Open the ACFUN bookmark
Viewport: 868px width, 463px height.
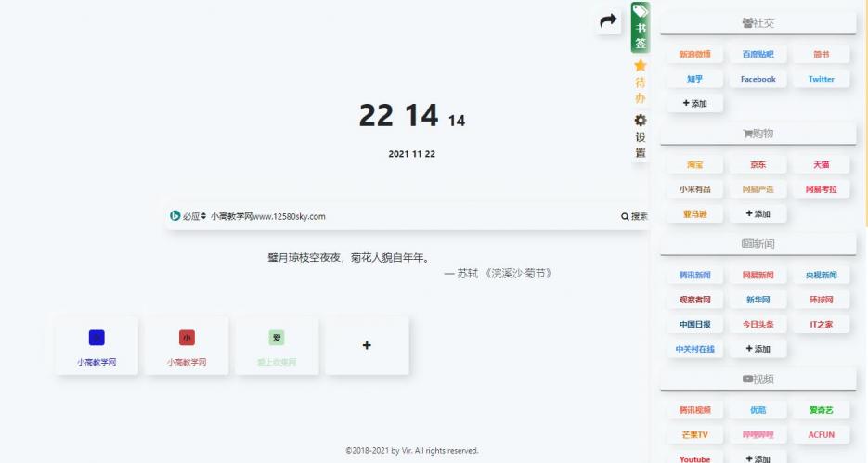821,435
